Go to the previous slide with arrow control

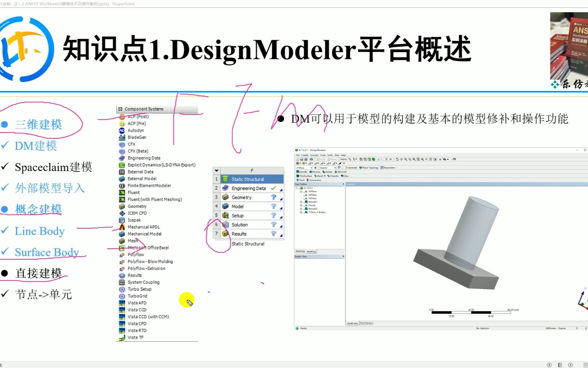click(549, 365)
